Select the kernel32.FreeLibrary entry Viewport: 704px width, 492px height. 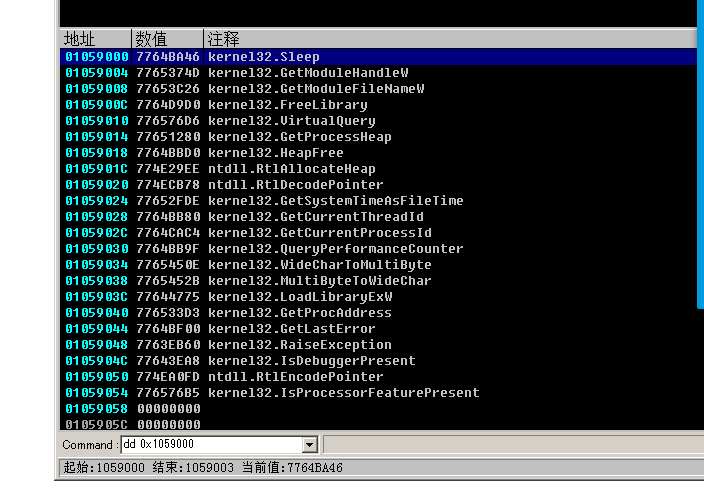[x=287, y=105]
